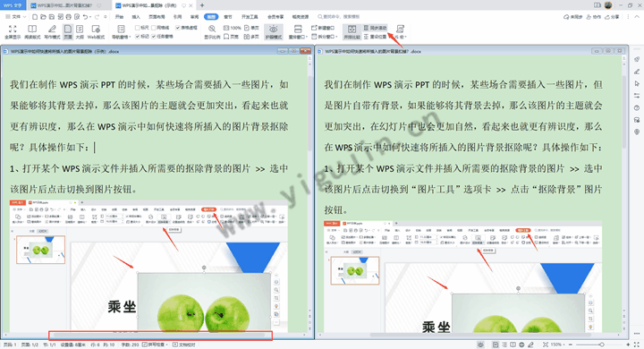Open the collaboration option
Viewport: 644px width, 349px height.
click(594, 17)
